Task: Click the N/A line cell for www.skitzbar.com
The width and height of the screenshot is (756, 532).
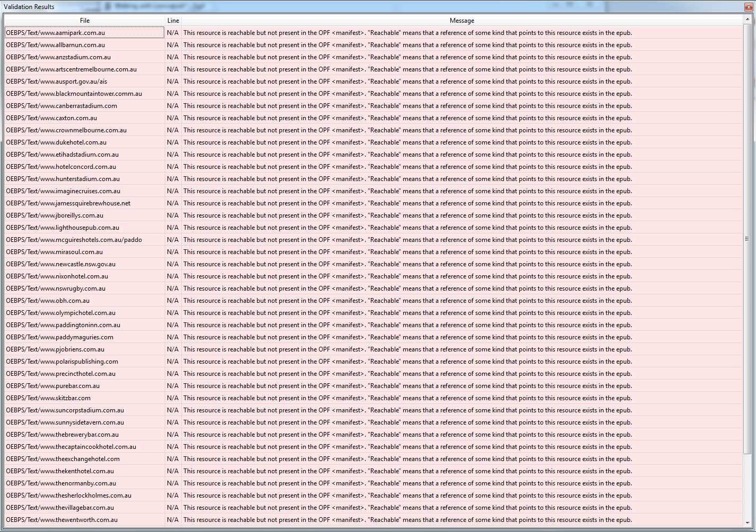Action: coord(173,398)
